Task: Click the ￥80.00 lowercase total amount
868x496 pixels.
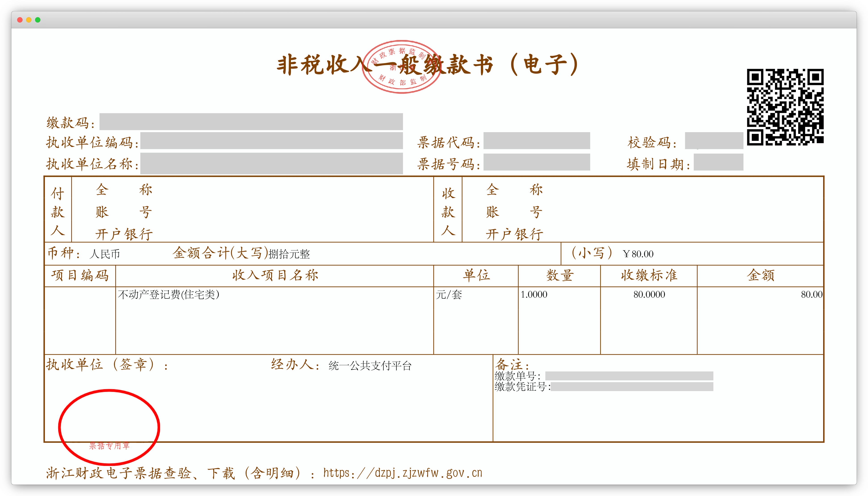Action: coord(638,254)
